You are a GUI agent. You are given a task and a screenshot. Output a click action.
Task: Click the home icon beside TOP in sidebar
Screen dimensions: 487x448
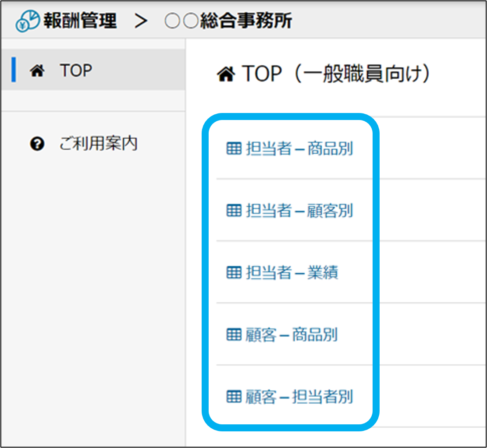37,71
